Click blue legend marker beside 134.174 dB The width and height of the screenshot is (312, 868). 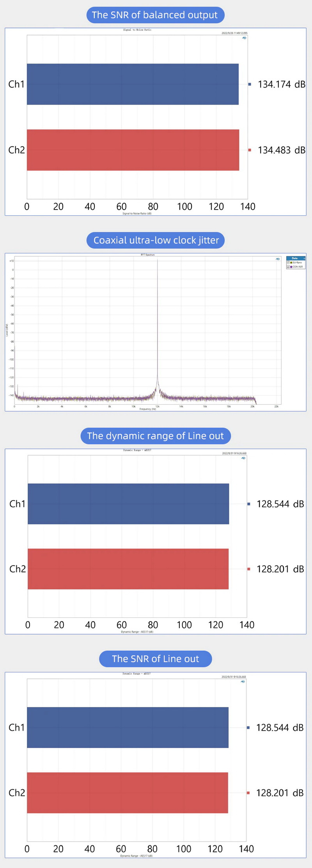(x=250, y=84)
